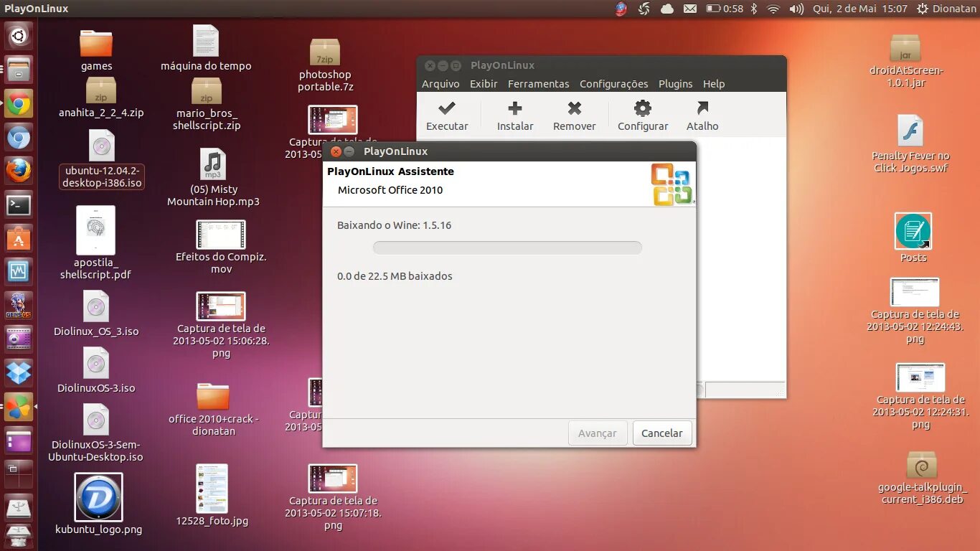The image size is (980, 551).
Task: Select google-talkplugin_current_i386.deb file
Action: (922, 478)
